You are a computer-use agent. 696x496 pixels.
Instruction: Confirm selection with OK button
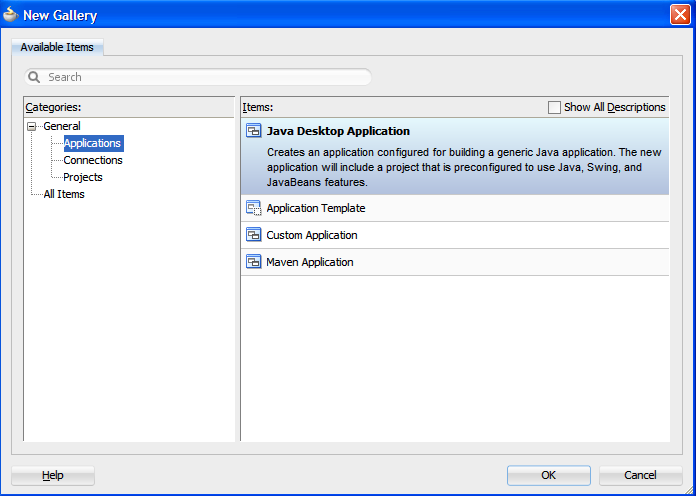click(x=549, y=475)
